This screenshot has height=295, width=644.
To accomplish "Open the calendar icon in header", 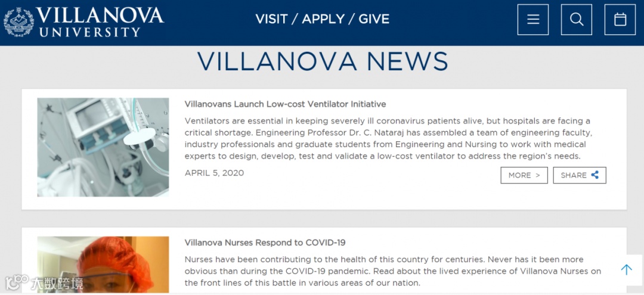I will tap(620, 20).
